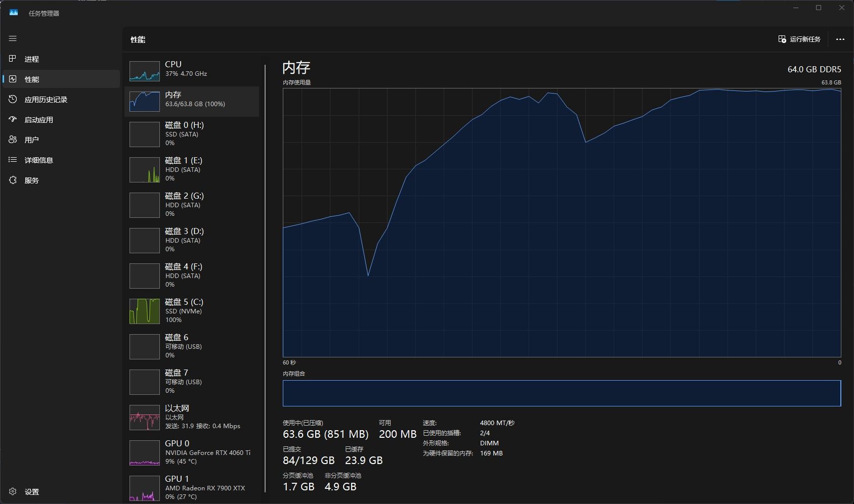Select 磁盘 7 USB removable entry
Viewport: 854px width, 504px height.
(192, 382)
